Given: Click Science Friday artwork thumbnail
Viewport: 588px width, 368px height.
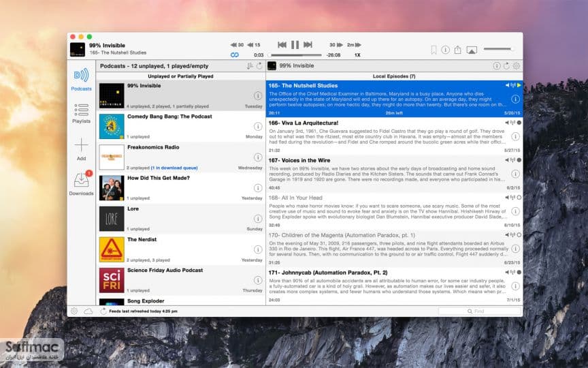Looking at the screenshot, I should click(112, 280).
